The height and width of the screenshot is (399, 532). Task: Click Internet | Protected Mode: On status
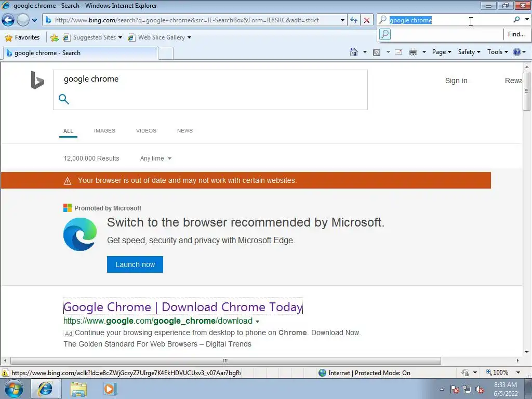coord(365,373)
